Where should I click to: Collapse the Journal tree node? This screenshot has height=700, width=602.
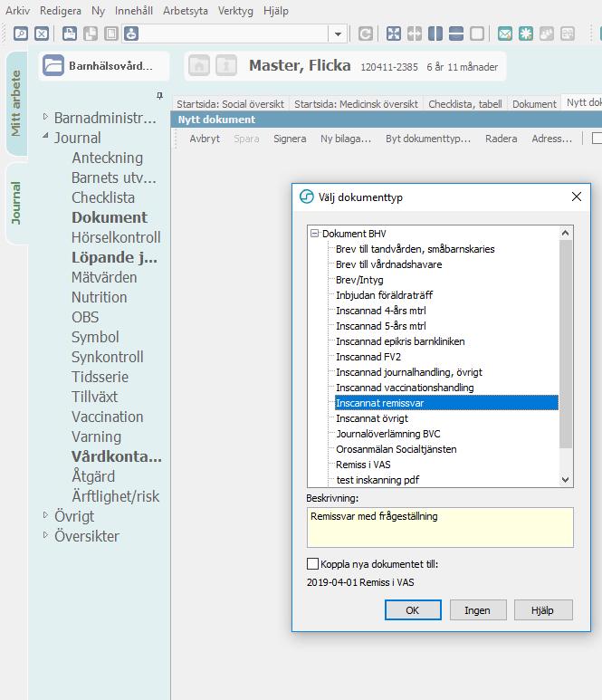[45, 135]
